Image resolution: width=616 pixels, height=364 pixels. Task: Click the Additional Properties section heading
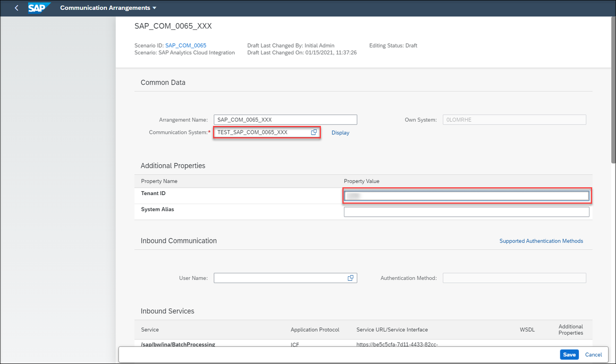click(x=173, y=166)
